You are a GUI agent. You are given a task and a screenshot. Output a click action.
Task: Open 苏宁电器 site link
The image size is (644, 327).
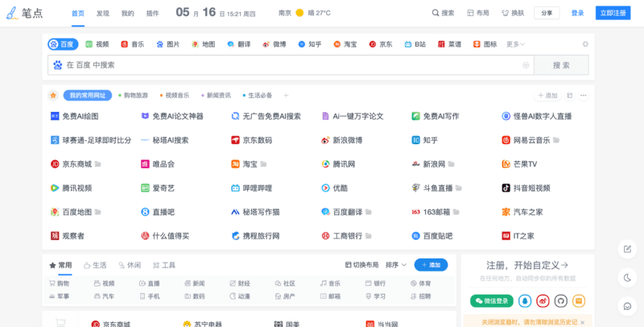click(202, 324)
